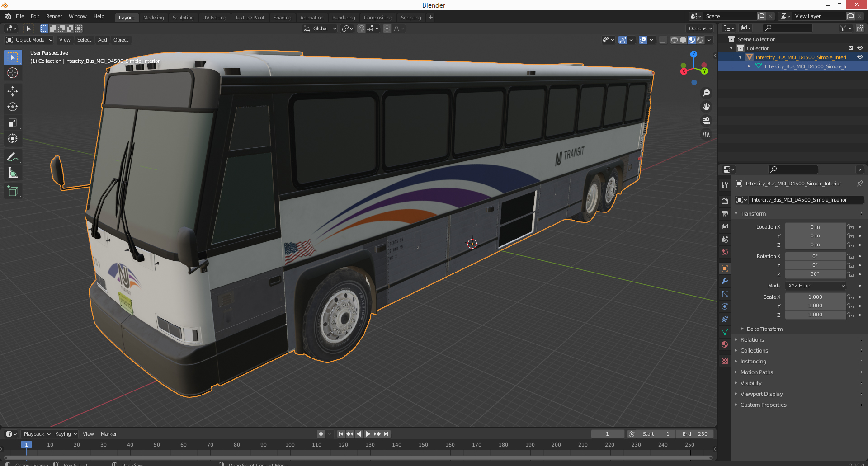Open Global transform orientation dropdown

point(320,28)
